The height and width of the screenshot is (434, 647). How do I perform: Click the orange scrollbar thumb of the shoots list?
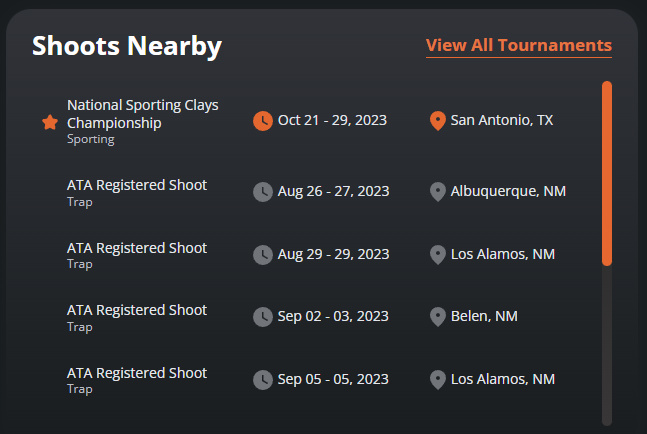607,173
